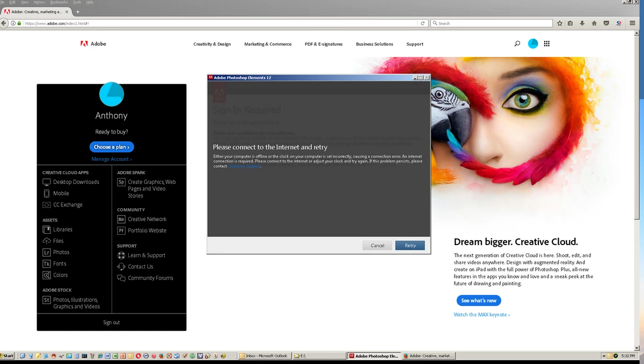644x364 pixels.
Task: Select the Adobe: Creative, marketing browser tab
Action: [x=36, y=12]
